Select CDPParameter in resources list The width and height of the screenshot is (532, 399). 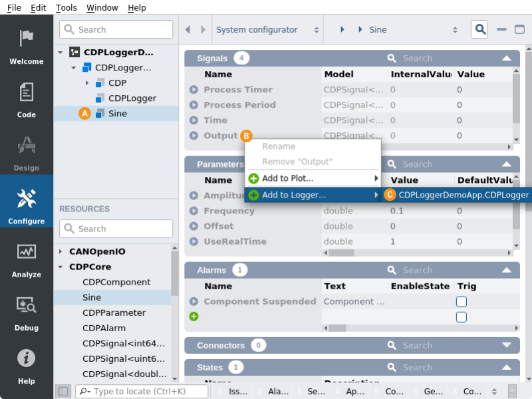tap(114, 313)
